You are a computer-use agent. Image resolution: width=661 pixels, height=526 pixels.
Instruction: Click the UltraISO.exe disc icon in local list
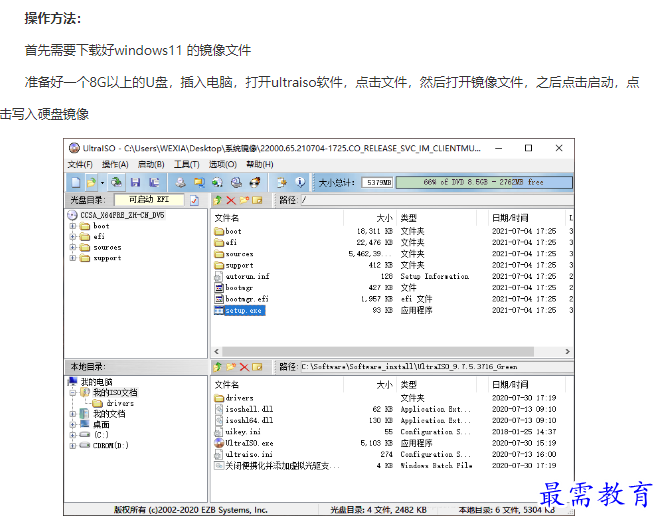219,443
